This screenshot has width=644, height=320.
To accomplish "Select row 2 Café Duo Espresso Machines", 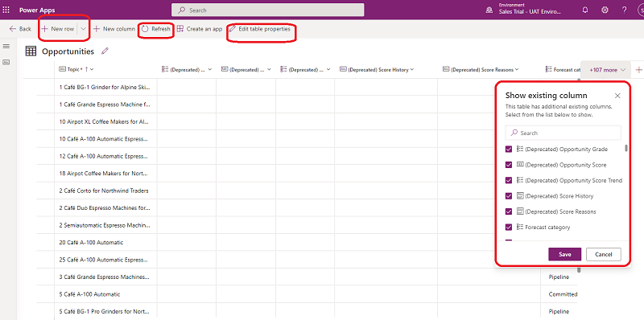I will coord(105,208).
